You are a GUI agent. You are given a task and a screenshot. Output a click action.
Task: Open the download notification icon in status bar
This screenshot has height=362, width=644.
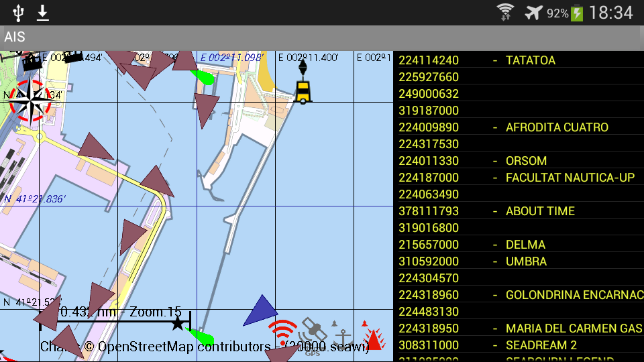[43, 13]
